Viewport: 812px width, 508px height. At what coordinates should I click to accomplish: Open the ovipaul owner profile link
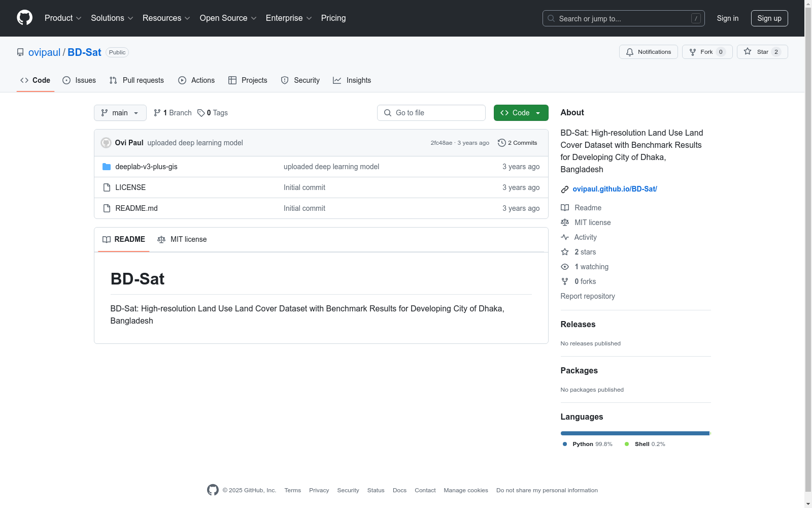[44, 52]
